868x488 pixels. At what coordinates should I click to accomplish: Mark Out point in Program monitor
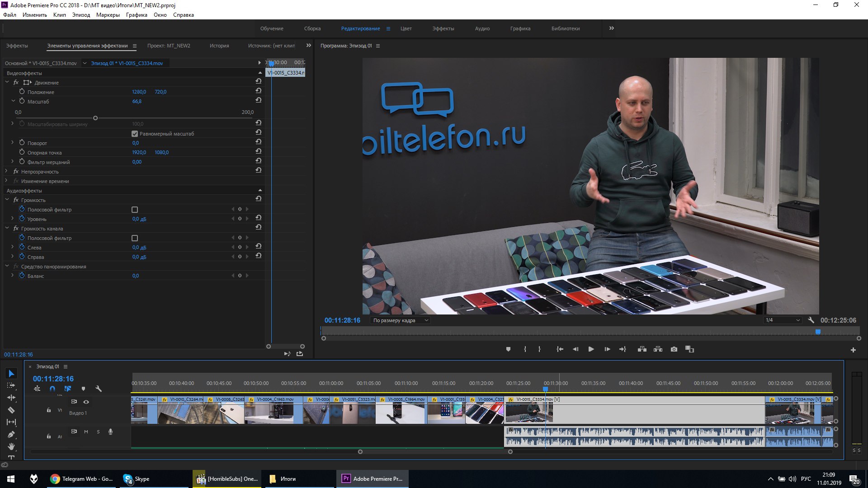point(539,349)
